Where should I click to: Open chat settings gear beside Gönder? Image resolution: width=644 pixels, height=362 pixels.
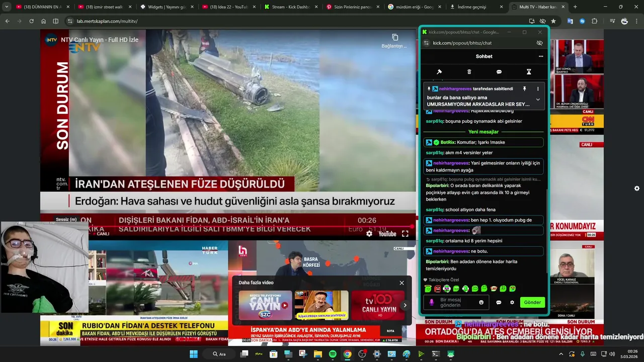tap(512, 302)
